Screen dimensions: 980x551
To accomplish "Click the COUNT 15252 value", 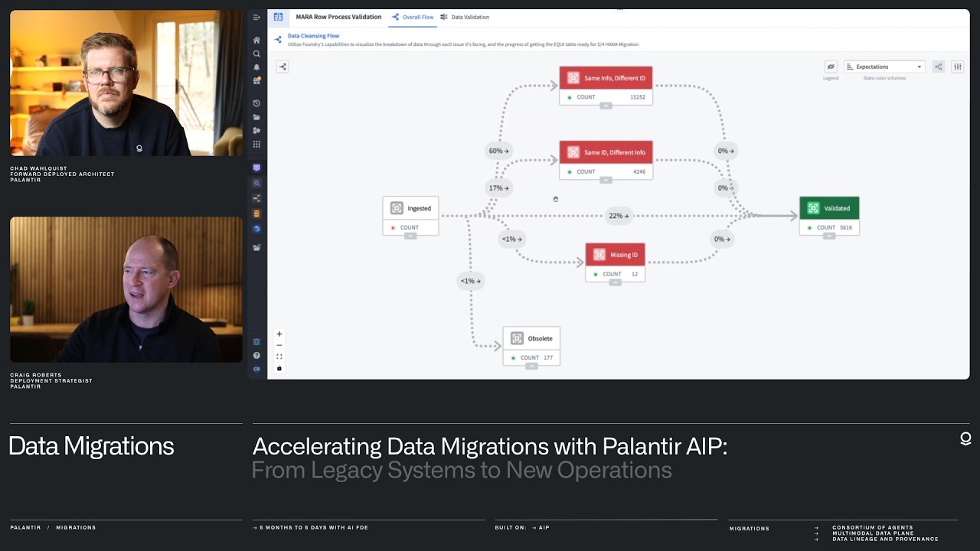I will [x=637, y=97].
